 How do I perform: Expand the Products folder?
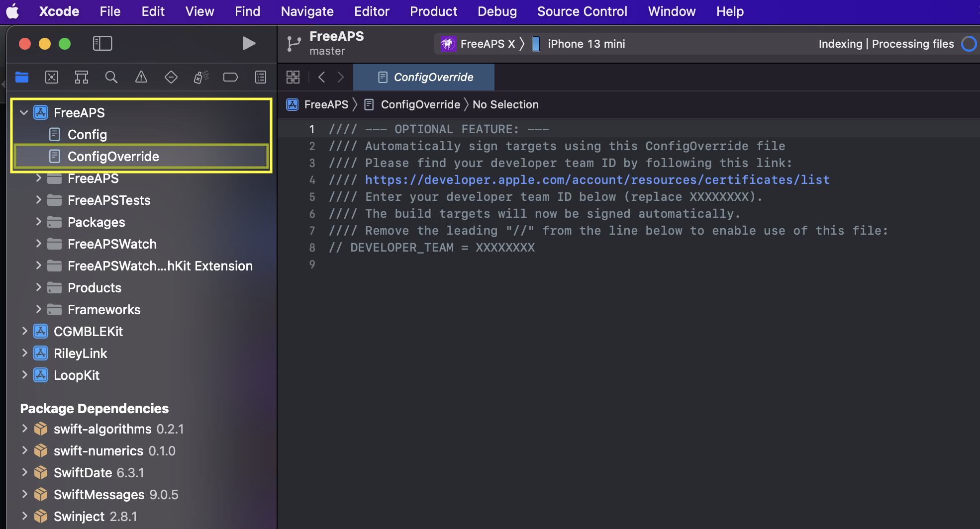pos(38,287)
